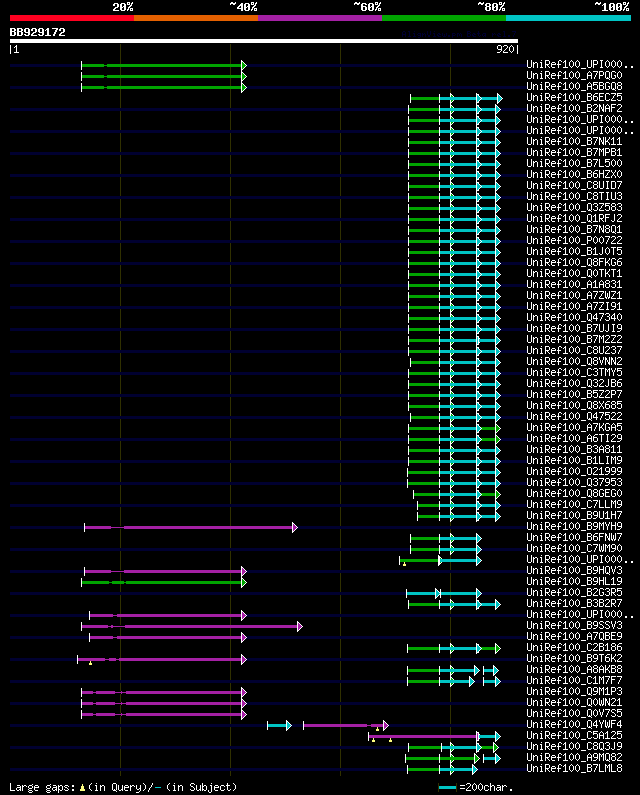Select the UniRef100_A9MQ82 label
This screenshot has width=640, height=795.
574,757
